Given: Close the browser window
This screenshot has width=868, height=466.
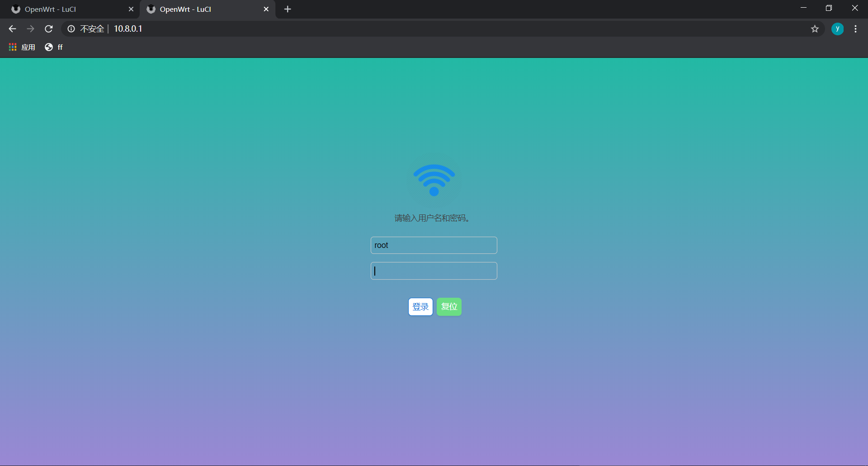Looking at the screenshot, I should [x=854, y=8].
